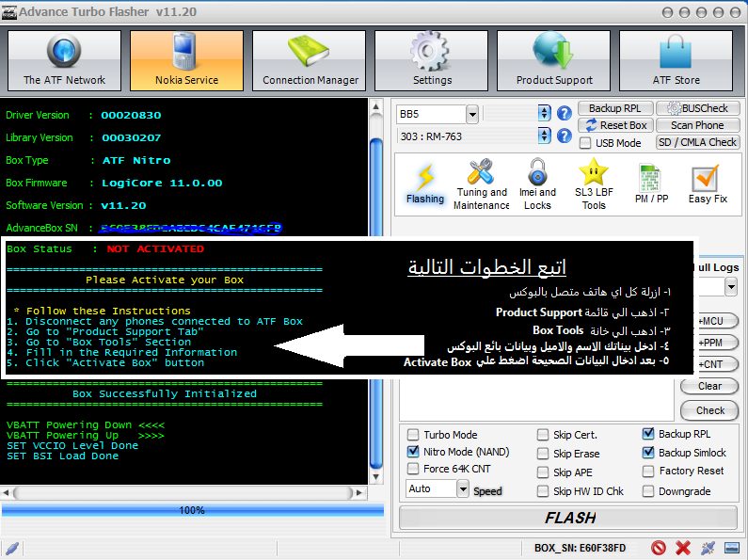Enable Force 64K CNT

(x=413, y=469)
